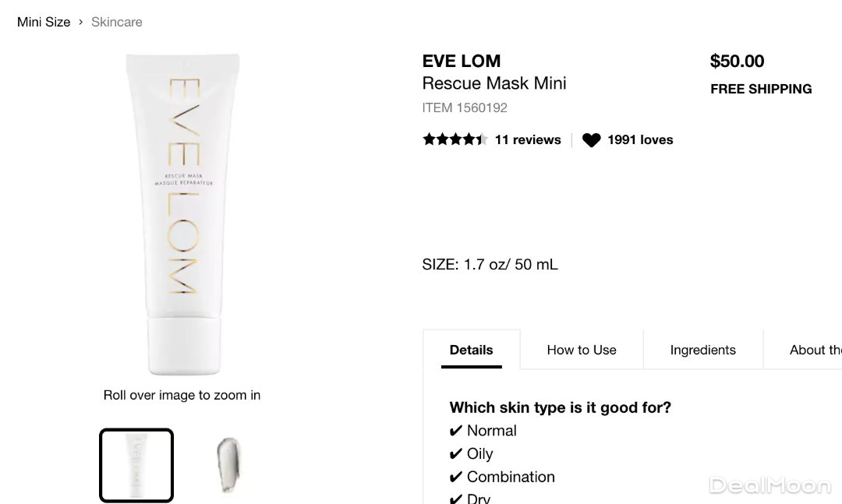Screen dimensions: 842x504
Task: Open the Details tab
Action: (x=472, y=350)
